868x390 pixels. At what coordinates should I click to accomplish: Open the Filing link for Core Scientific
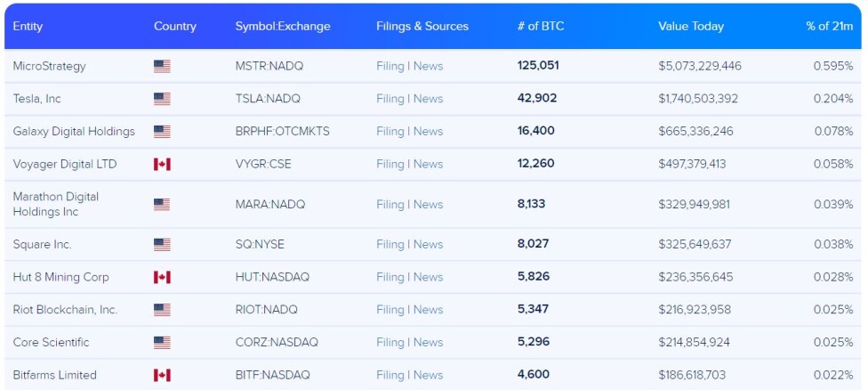pyautogui.click(x=390, y=342)
